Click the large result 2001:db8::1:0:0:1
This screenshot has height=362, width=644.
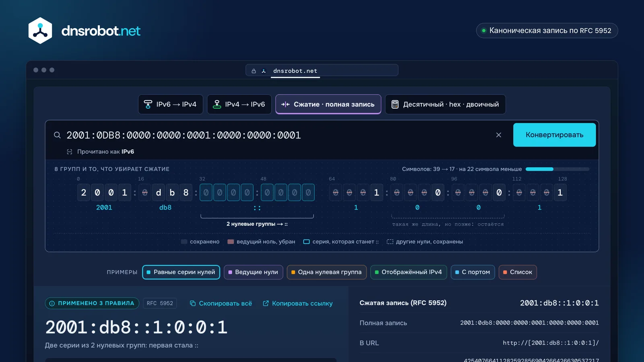click(x=136, y=327)
